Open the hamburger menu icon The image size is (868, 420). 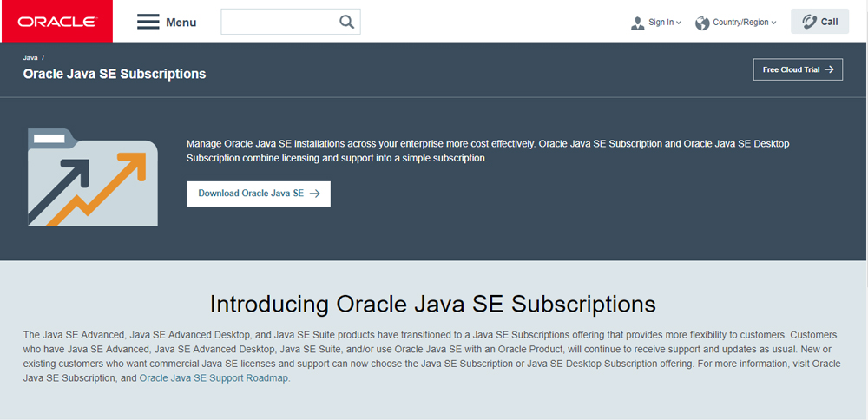[148, 22]
